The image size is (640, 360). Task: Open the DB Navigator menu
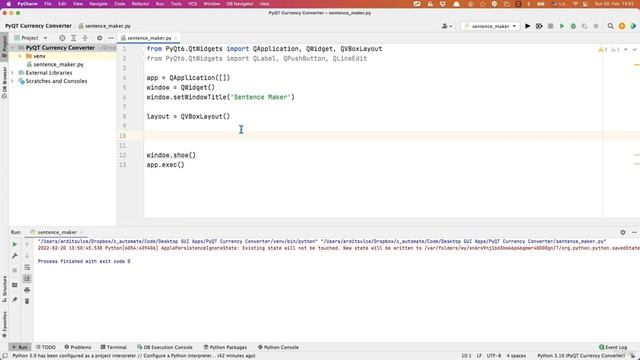(x=240, y=4)
